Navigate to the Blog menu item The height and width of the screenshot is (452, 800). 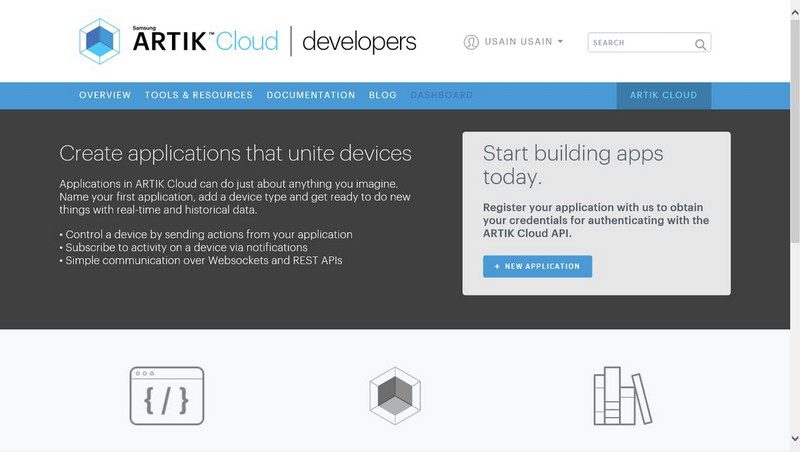click(383, 95)
